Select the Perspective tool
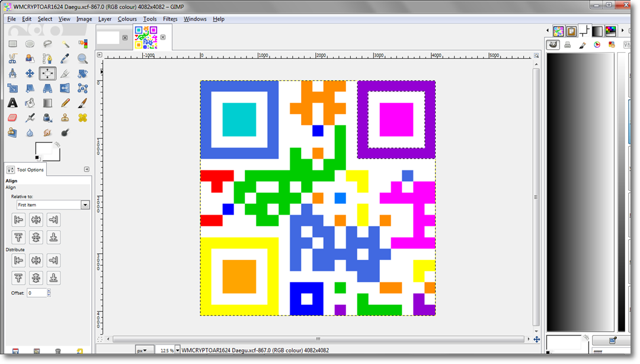640x364 pixels. tap(47, 88)
